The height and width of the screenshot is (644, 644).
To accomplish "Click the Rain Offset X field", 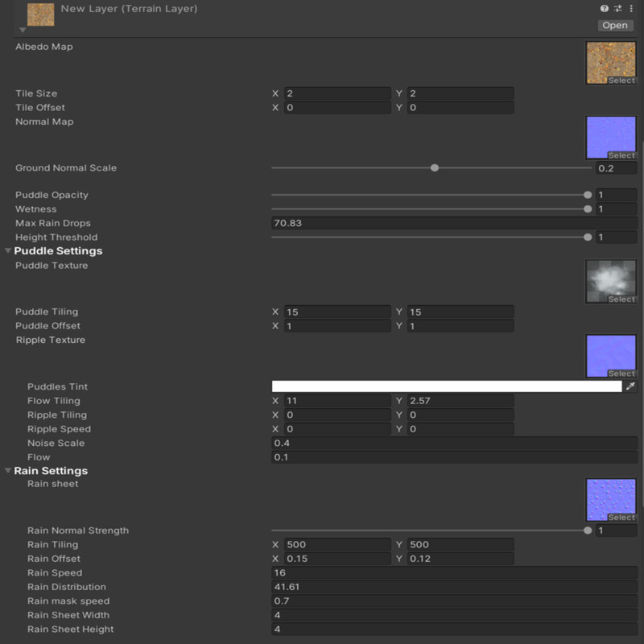I will pyautogui.click(x=337, y=559).
